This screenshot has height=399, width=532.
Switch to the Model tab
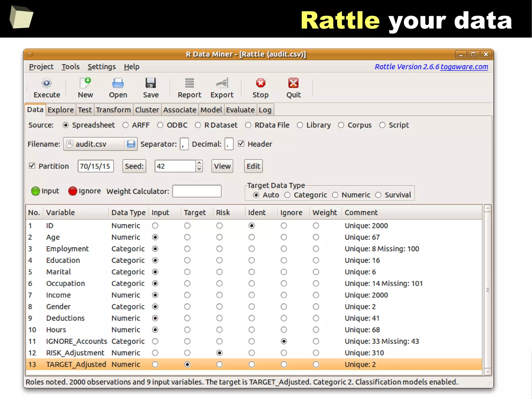pos(211,110)
